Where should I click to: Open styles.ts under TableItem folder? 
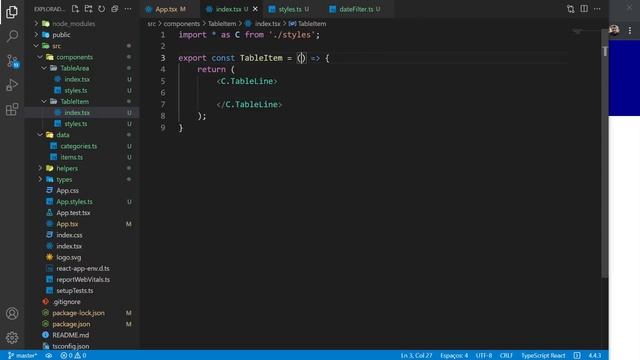click(x=76, y=124)
